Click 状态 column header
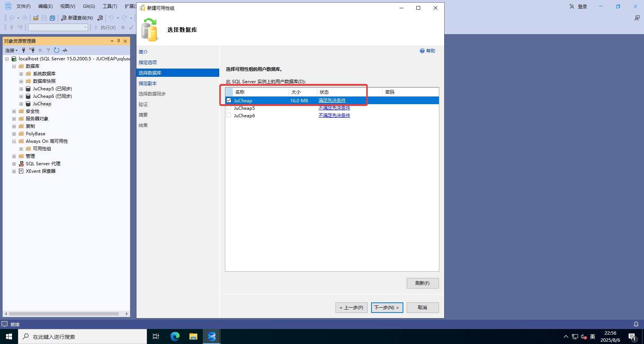 coord(350,92)
